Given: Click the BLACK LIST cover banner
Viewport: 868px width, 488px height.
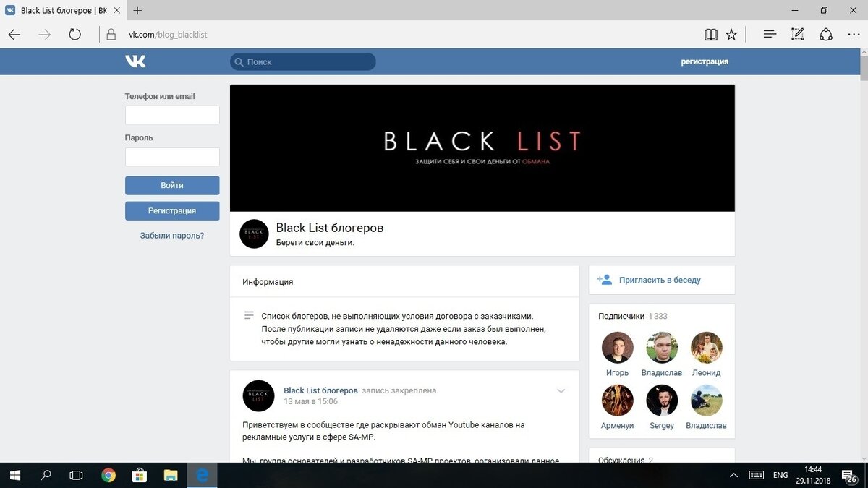Looking at the screenshot, I should click(x=482, y=147).
